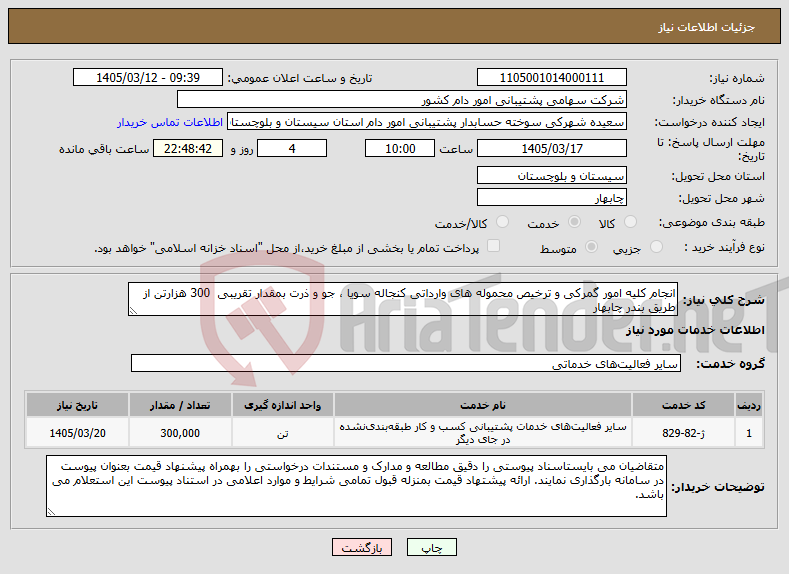
Task: Click the توضیحات خریدار label
Action: click(718, 486)
